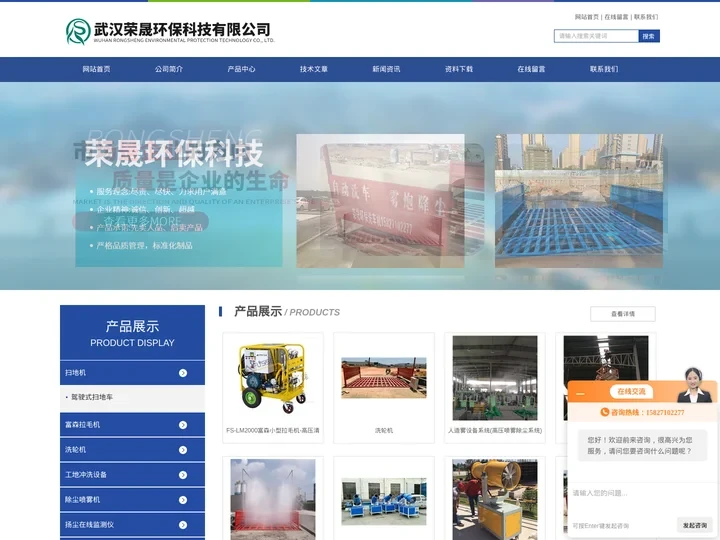Click the 产品展示 PRODUCT DISPLAY sidebar header
This screenshot has height=540, width=720.
[132, 333]
